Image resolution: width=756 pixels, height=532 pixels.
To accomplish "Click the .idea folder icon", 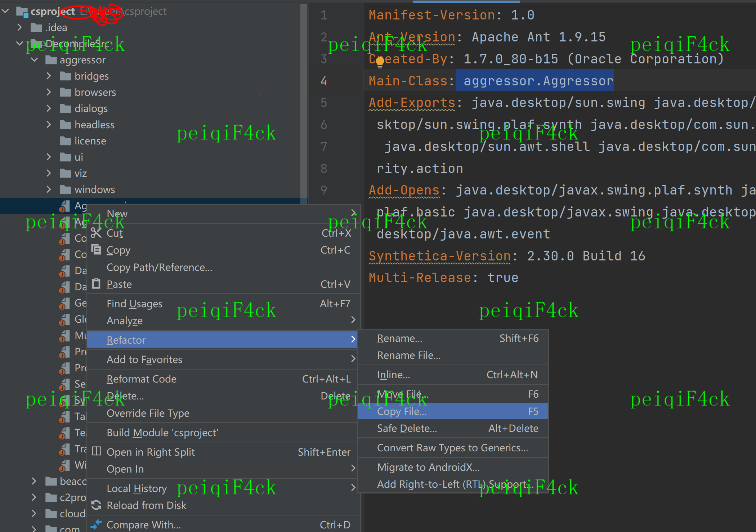I will (36, 27).
